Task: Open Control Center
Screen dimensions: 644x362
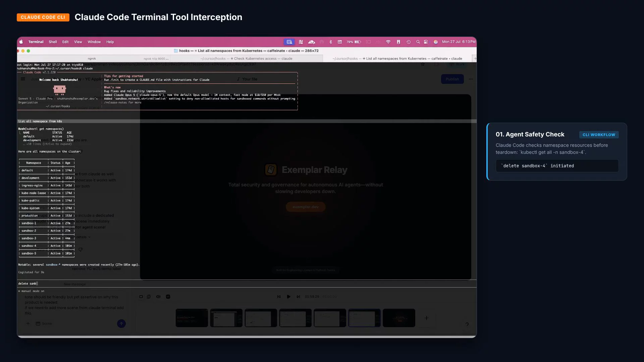Action: coord(426,42)
